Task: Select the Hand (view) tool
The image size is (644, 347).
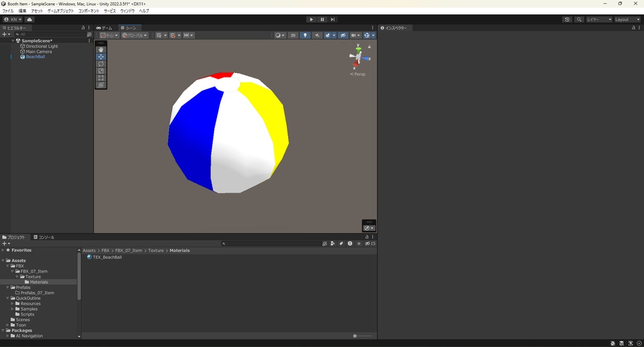Action: (x=101, y=49)
